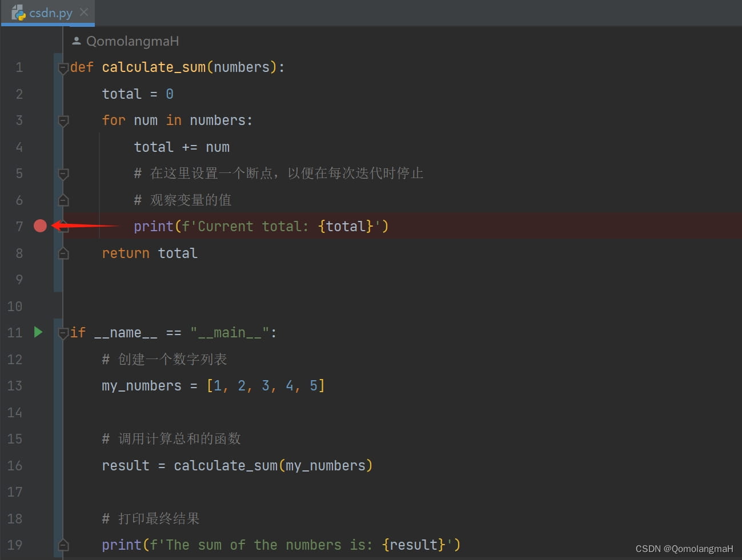
Task: Collapse the if __name__ block at line 11
Action: pyautogui.click(x=63, y=333)
